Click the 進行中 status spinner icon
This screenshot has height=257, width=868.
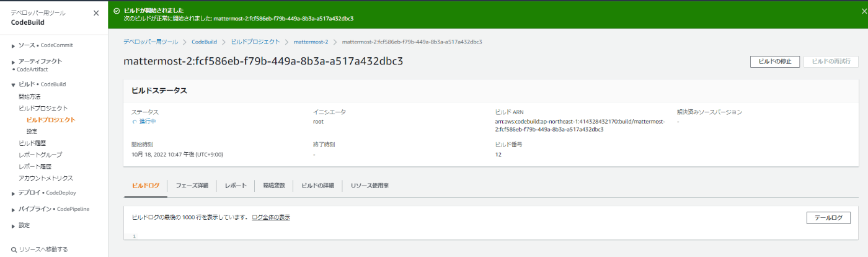134,122
